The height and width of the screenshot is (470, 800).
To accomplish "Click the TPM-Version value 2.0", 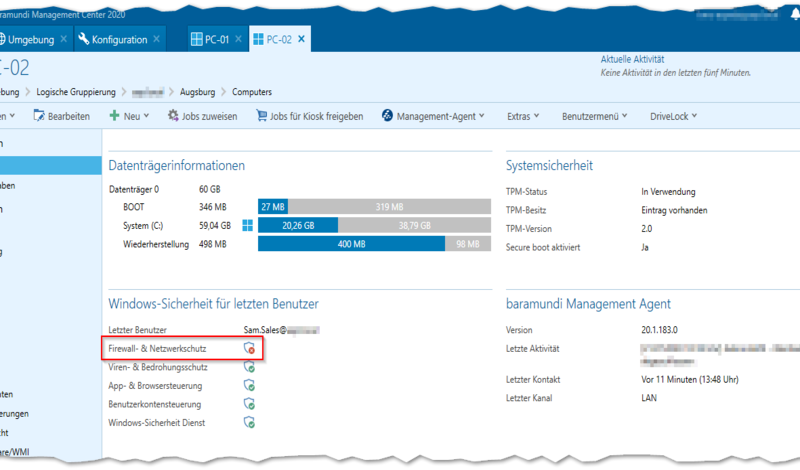I will (x=646, y=229).
